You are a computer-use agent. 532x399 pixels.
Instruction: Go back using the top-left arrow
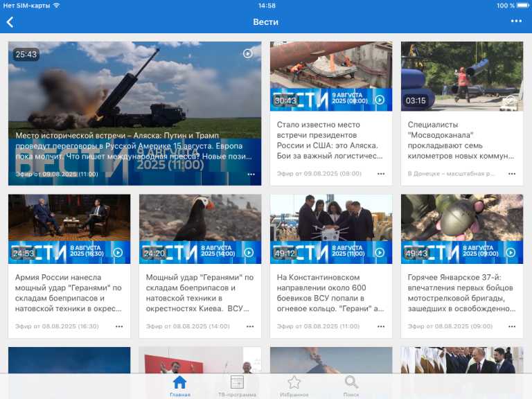(x=10, y=22)
